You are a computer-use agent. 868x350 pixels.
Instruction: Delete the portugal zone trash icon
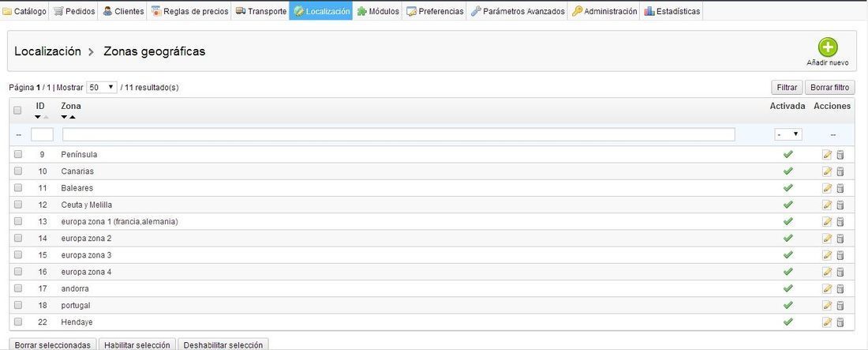coord(840,306)
